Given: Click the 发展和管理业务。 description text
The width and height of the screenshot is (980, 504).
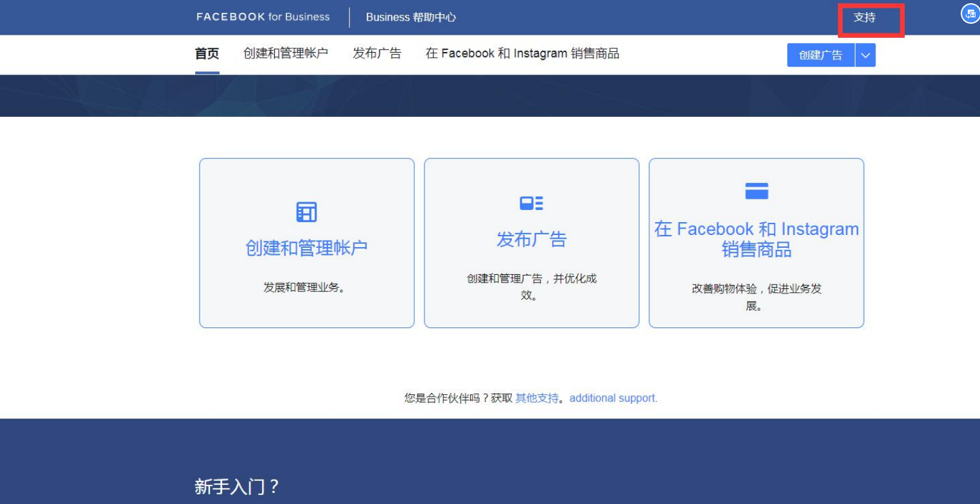Looking at the screenshot, I should [x=306, y=288].
